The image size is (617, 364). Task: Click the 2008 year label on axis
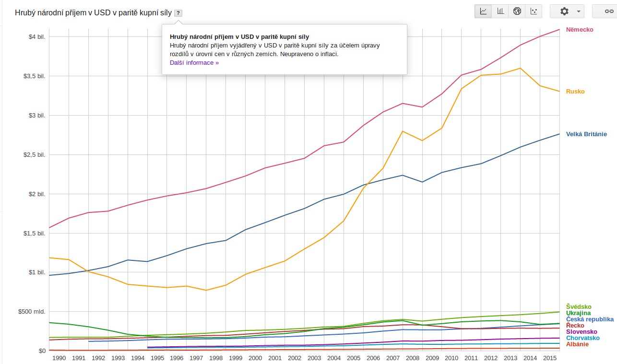tap(413, 358)
